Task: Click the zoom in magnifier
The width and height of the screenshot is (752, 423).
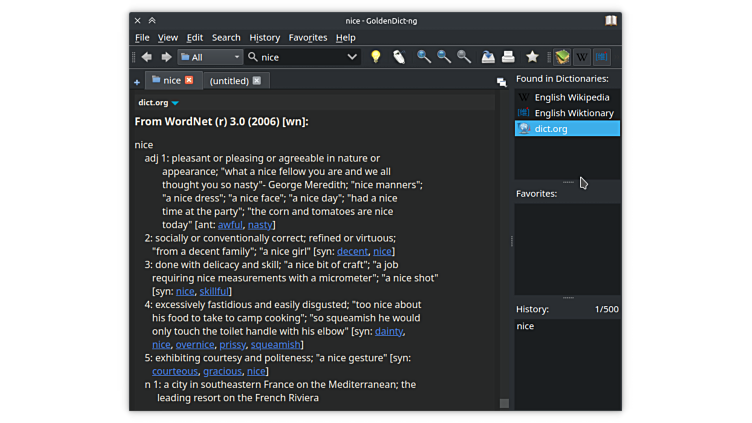Action: pyautogui.click(x=424, y=57)
